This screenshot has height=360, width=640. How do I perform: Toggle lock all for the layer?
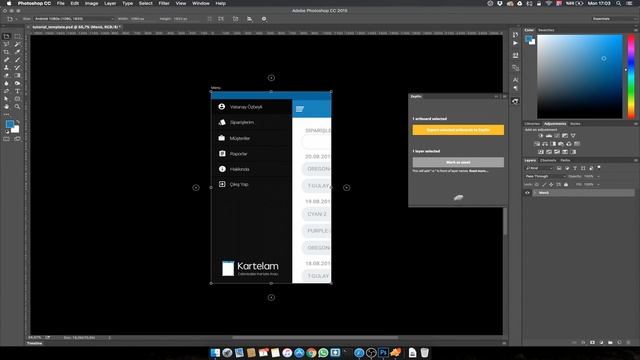(566, 184)
